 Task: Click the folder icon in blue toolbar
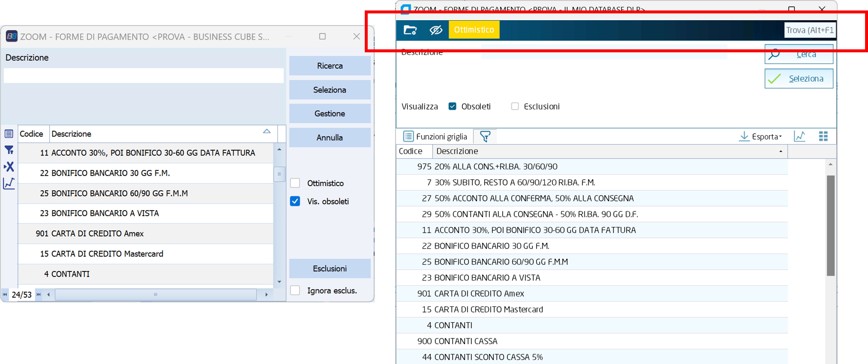click(x=410, y=30)
